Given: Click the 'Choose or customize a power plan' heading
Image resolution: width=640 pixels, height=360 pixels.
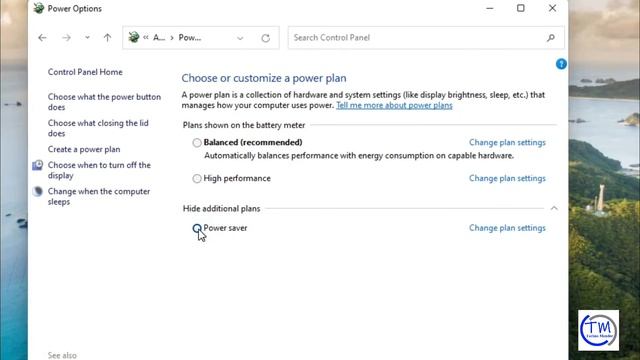Looking at the screenshot, I should 264,78.
